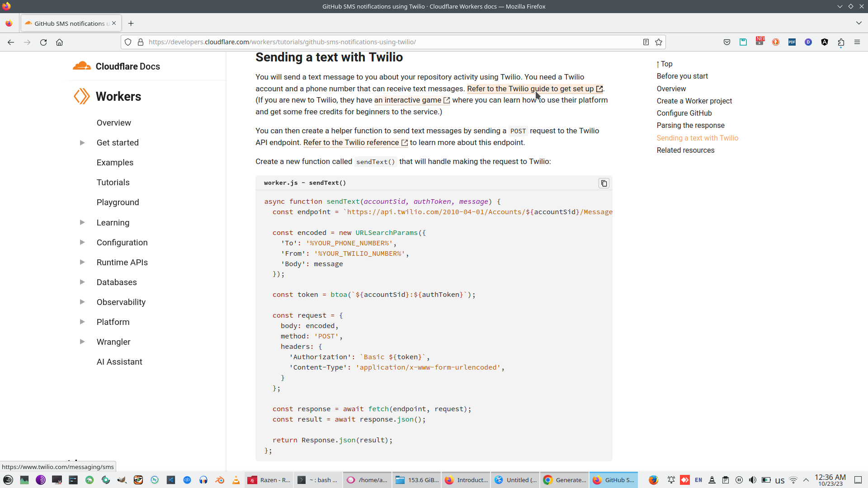Open the Firefox extensions puzzle icon
This screenshot has width=868, height=488.
(841, 42)
